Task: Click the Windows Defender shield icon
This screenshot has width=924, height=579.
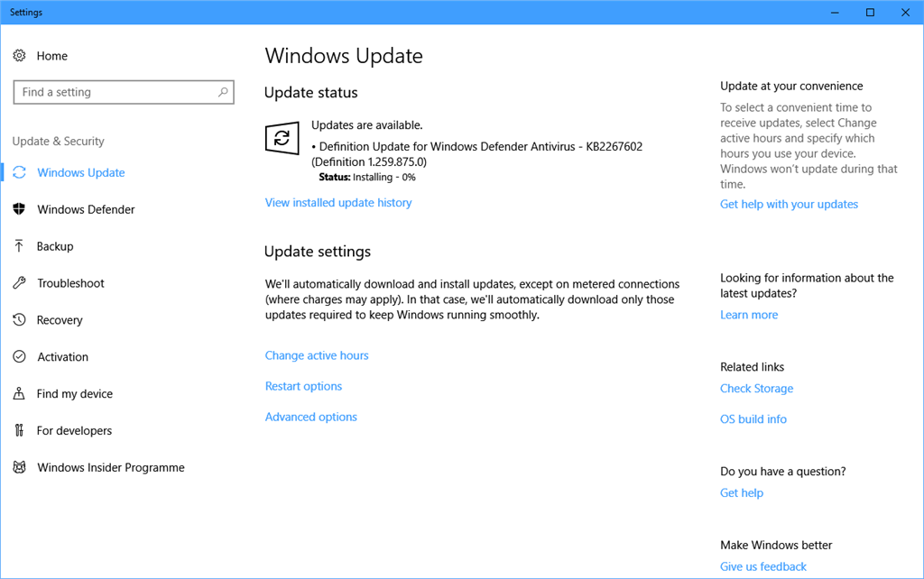Action: (x=20, y=209)
